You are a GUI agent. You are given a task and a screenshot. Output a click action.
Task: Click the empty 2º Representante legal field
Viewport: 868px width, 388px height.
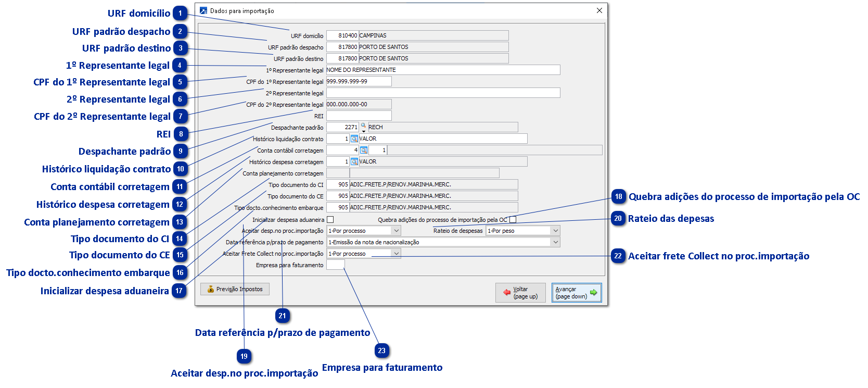point(443,93)
